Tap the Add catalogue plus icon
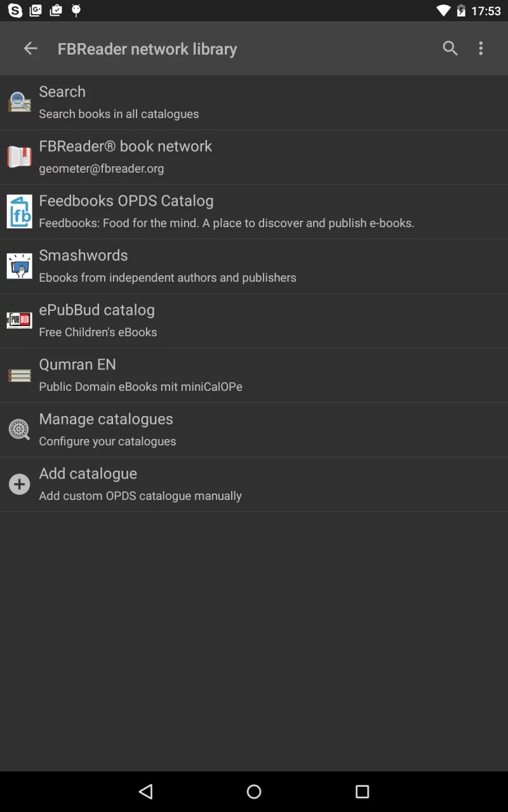 (19, 484)
